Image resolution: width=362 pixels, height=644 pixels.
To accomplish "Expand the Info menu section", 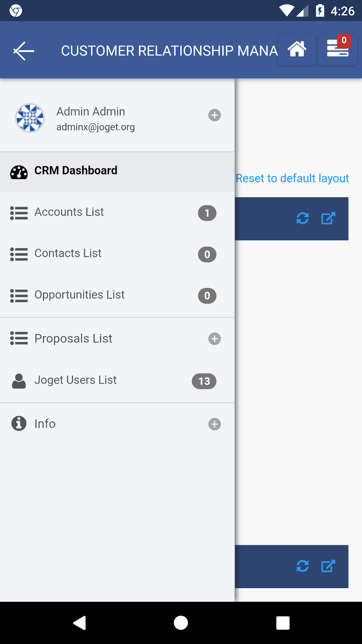I will coord(214,424).
